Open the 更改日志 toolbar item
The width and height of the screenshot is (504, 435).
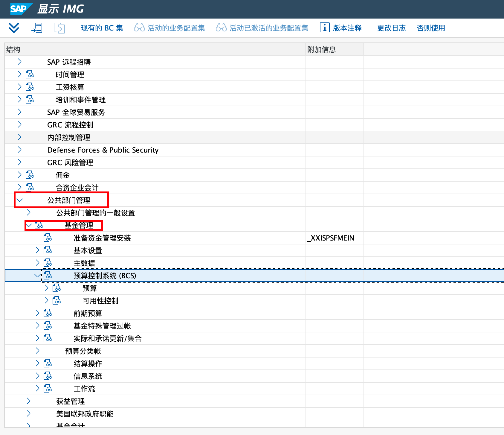coord(391,28)
